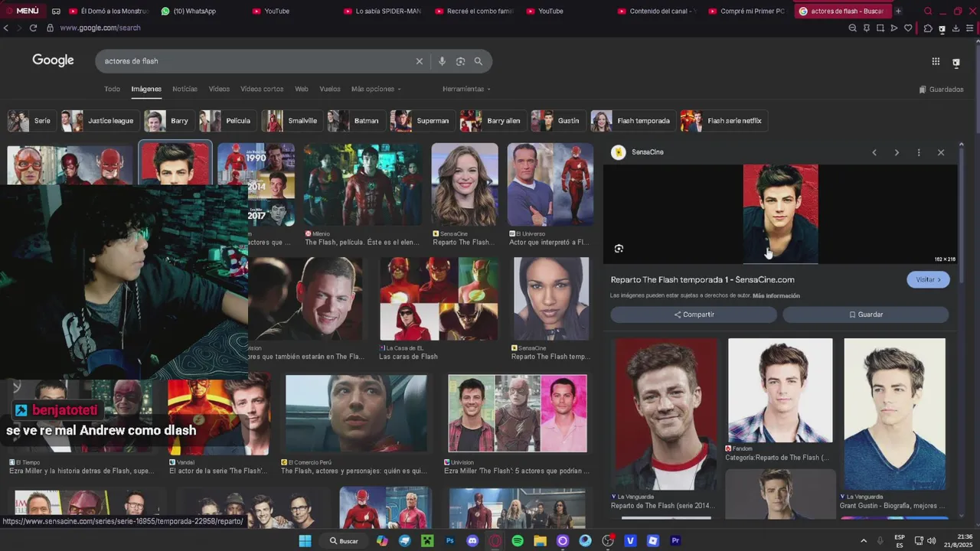Submit search with magnifier icon
The image size is (980, 551).
click(479, 61)
